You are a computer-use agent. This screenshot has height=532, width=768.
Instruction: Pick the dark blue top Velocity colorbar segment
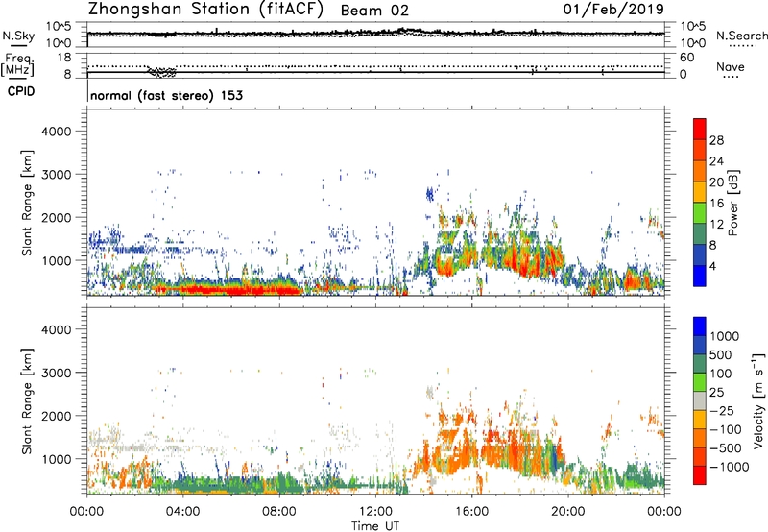point(700,326)
